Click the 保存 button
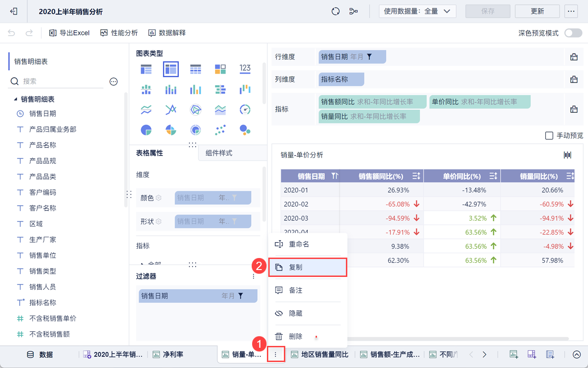The image size is (588, 368). [488, 11]
